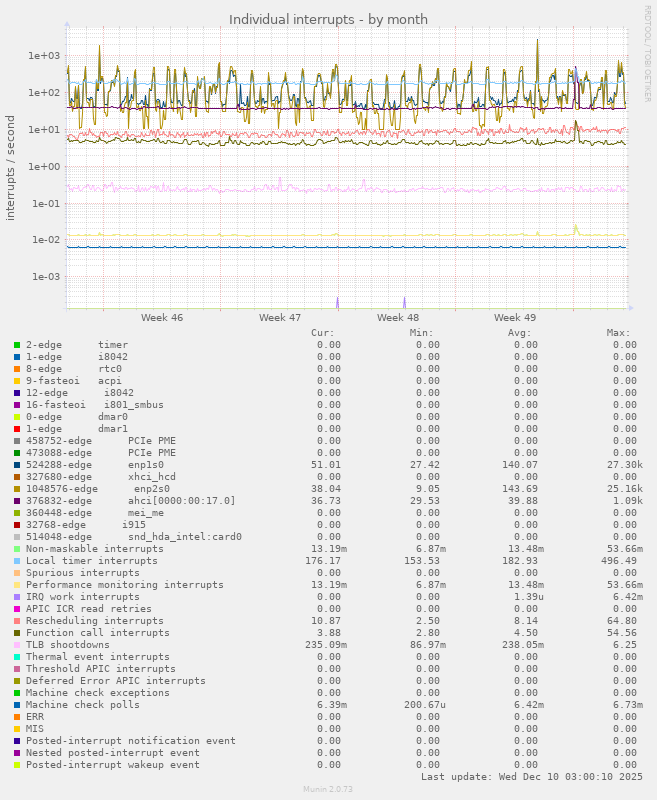The width and height of the screenshot is (657, 800).
Task: Click the green swatch beside 2-edge timer
Action: tap(17, 345)
